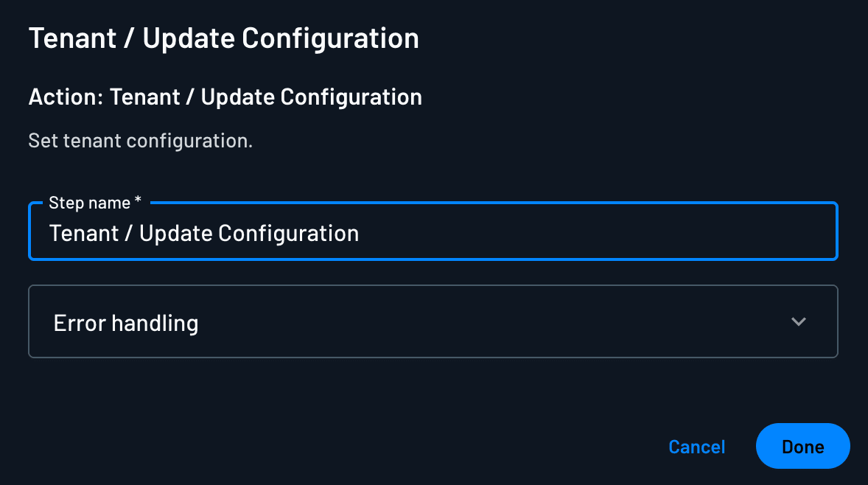This screenshot has height=485, width=868.
Task: Click inside the Step name text box
Action: pos(433,232)
